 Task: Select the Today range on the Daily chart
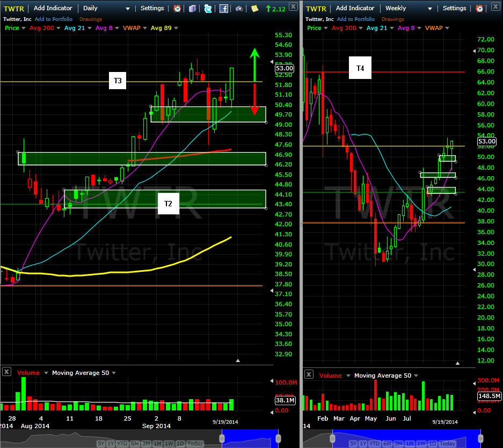click(195, 444)
